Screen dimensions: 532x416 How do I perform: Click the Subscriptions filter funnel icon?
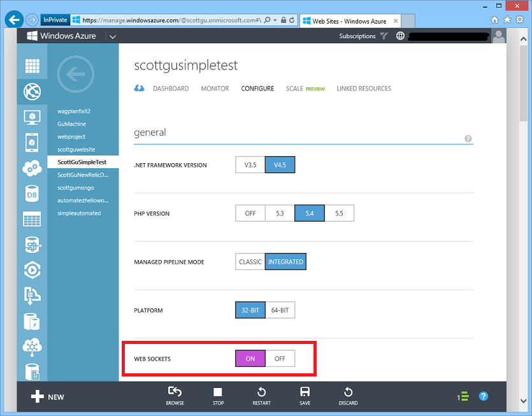384,36
